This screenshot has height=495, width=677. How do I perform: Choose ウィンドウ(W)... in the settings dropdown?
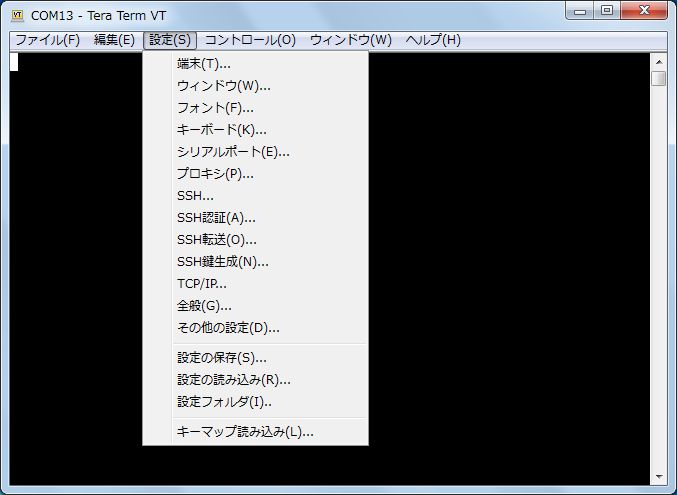coord(256,86)
